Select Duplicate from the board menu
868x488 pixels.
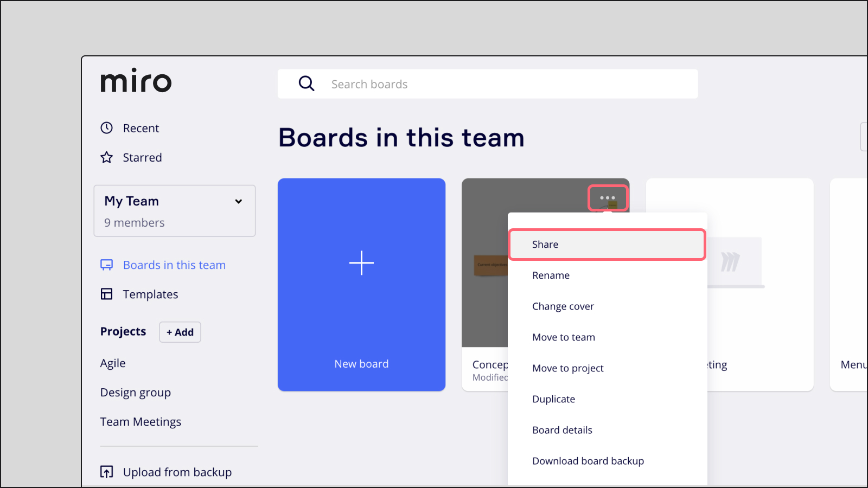[x=553, y=399]
